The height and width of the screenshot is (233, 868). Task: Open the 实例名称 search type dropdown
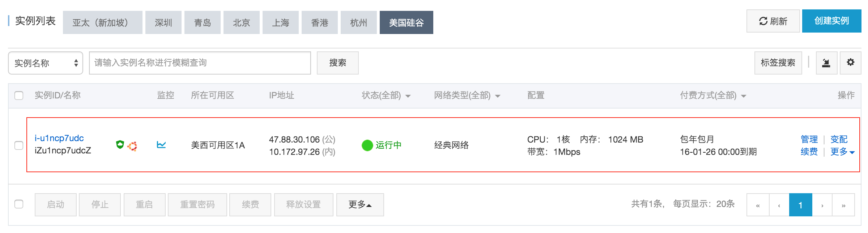[46, 63]
